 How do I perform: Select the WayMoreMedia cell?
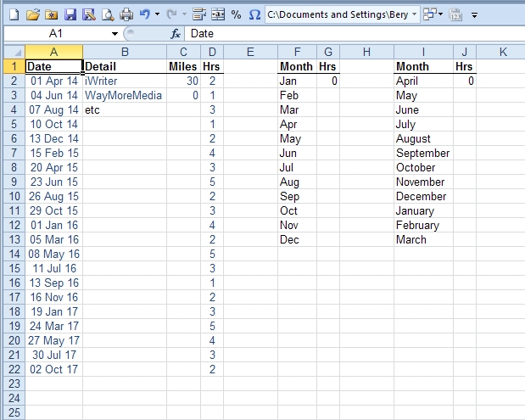[124, 95]
